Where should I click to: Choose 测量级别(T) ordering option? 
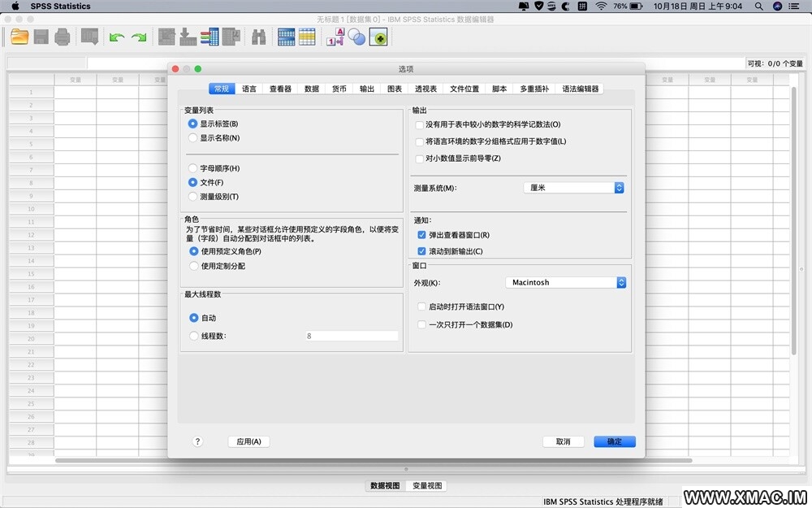tap(192, 197)
